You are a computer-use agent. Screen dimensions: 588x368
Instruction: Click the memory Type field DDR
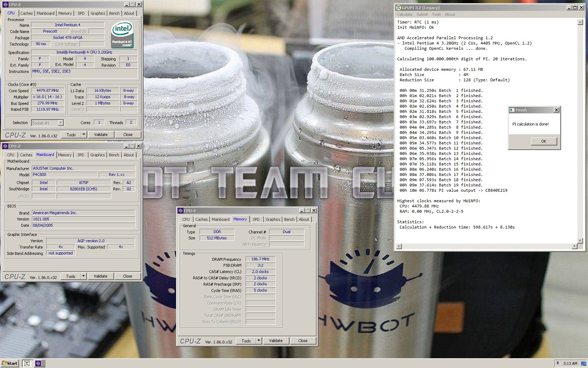point(217,232)
